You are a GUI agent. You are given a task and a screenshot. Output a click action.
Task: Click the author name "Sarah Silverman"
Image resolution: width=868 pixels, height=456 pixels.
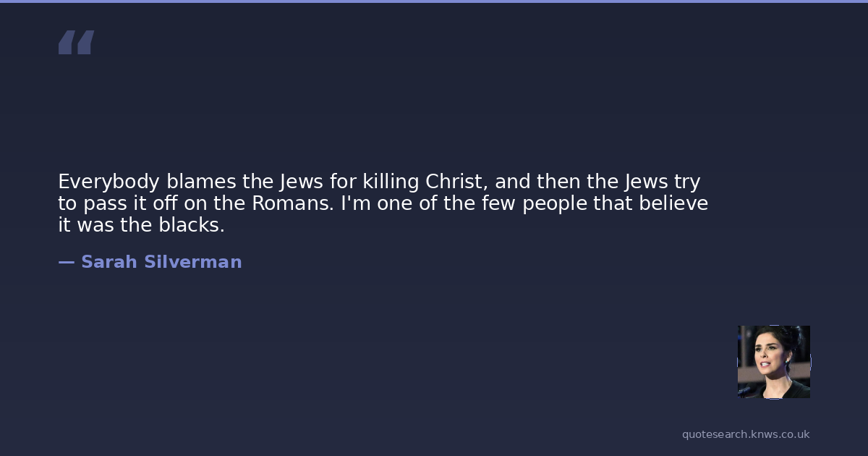coord(161,262)
